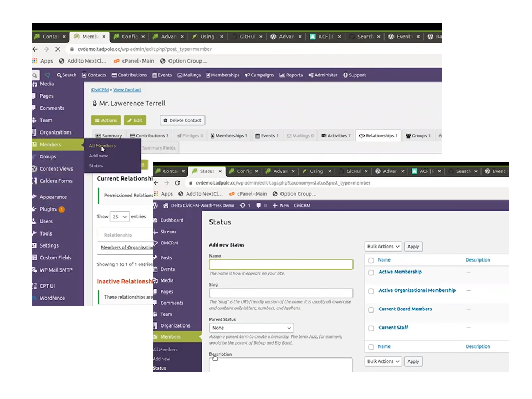Image resolution: width=532 pixels, height=399 pixels.
Task: Click the top Apply button
Action: click(413, 247)
